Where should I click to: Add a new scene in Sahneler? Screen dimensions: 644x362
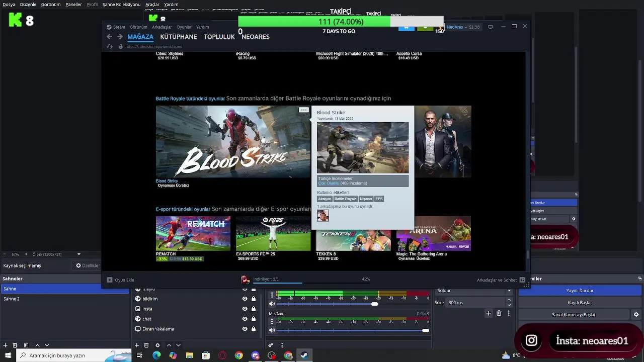point(6,345)
